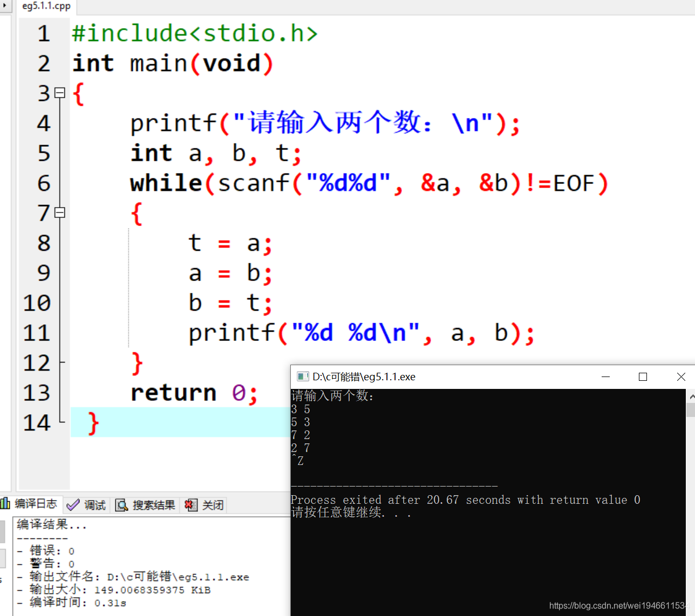
Task: Click line number 6 in the gutter
Action: tap(44, 183)
